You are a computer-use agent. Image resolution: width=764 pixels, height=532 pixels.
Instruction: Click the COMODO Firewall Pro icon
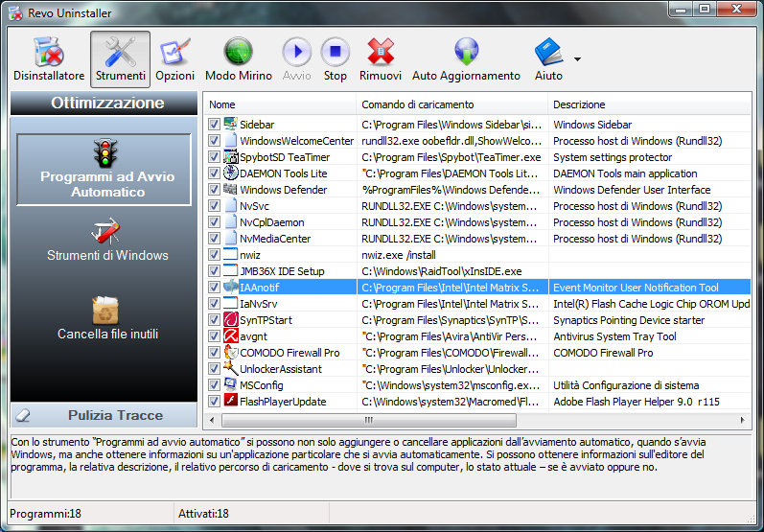230,352
